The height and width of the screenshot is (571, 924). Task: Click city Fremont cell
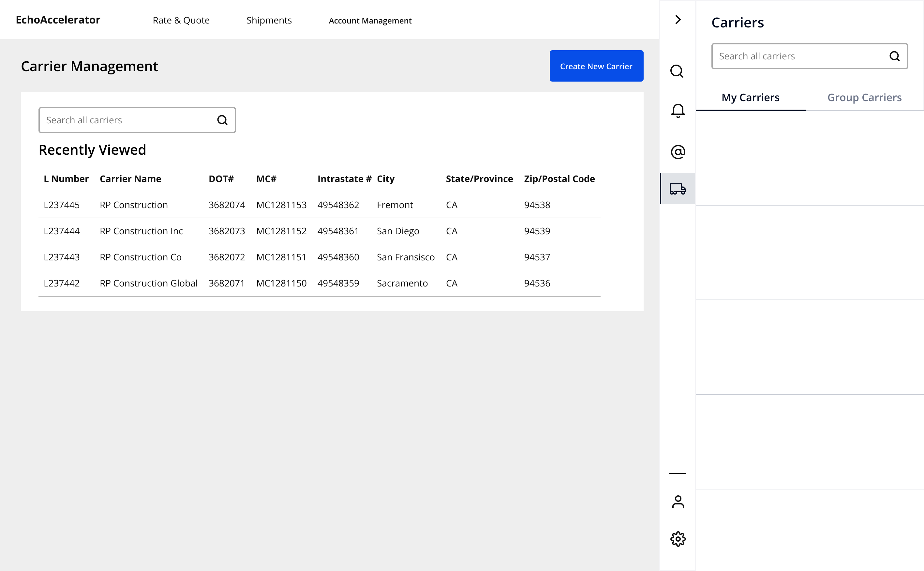click(x=395, y=205)
